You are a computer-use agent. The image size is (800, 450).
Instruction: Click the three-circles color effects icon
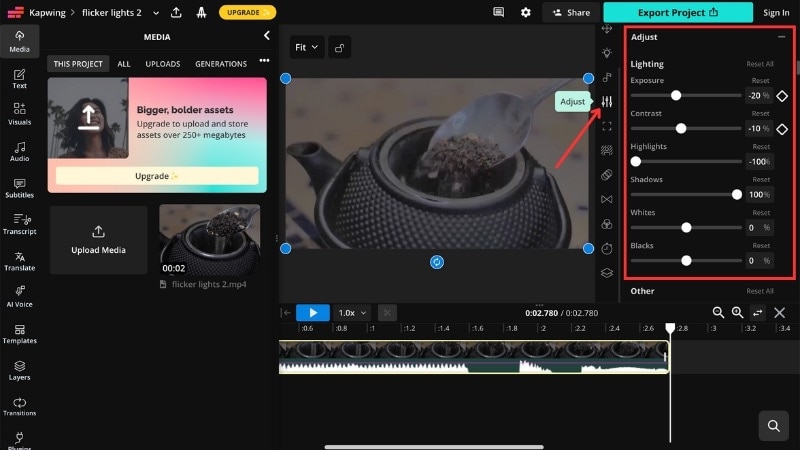(x=607, y=224)
